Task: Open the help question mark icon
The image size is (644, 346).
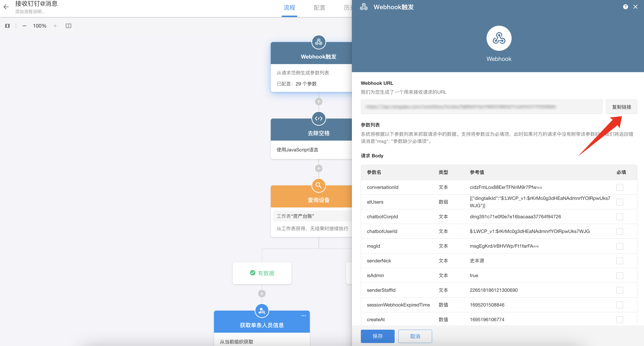Action: [625, 7]
